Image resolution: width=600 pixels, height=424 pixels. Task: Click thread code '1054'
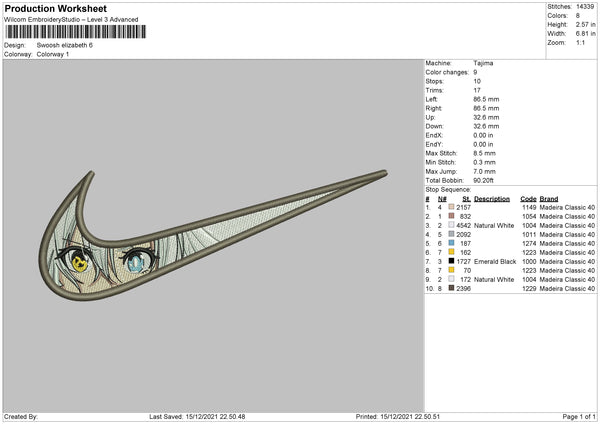point(529,216)
